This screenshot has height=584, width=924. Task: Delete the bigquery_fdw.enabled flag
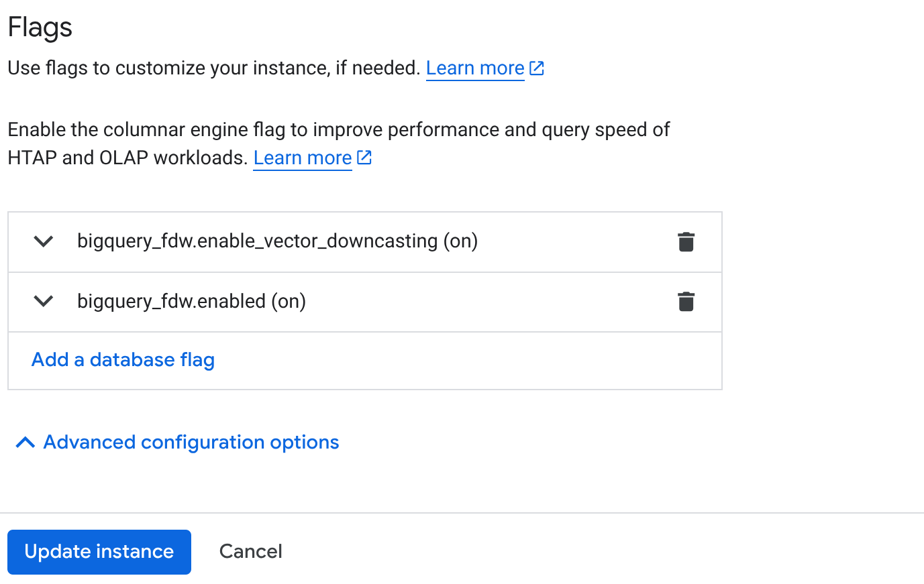686,302
